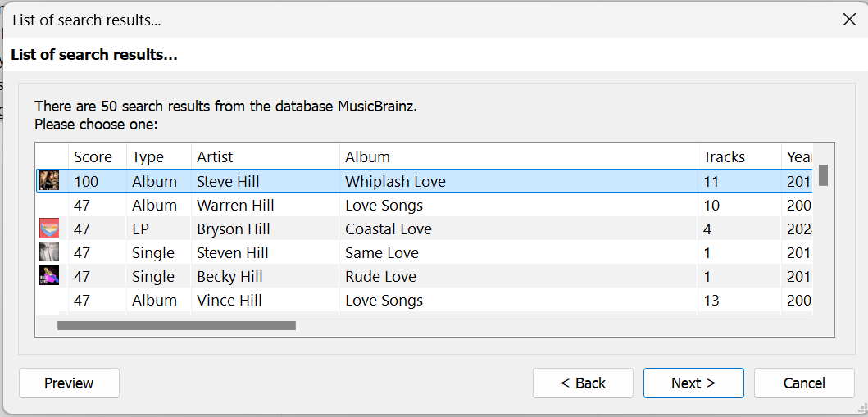The height and width of the screenshot is (417, 868).
Task: Sort list by Artist column header
Action: click(215, 156)
